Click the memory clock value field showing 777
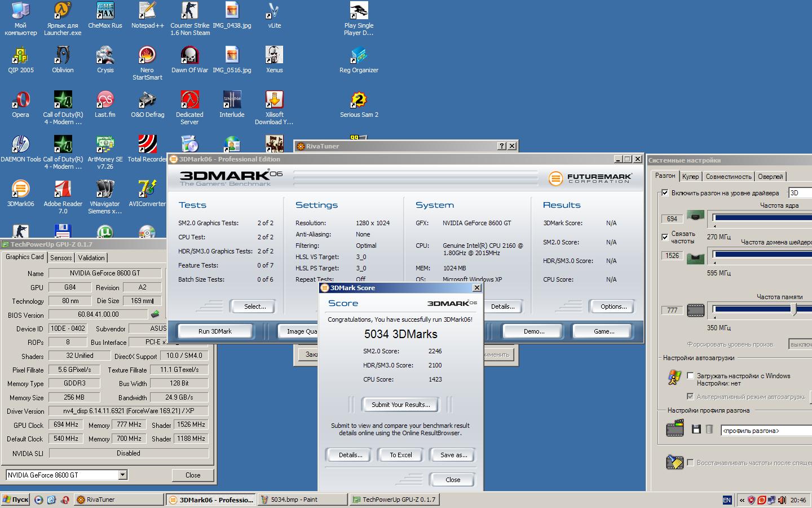812x508 pixels. click(672, 310)
